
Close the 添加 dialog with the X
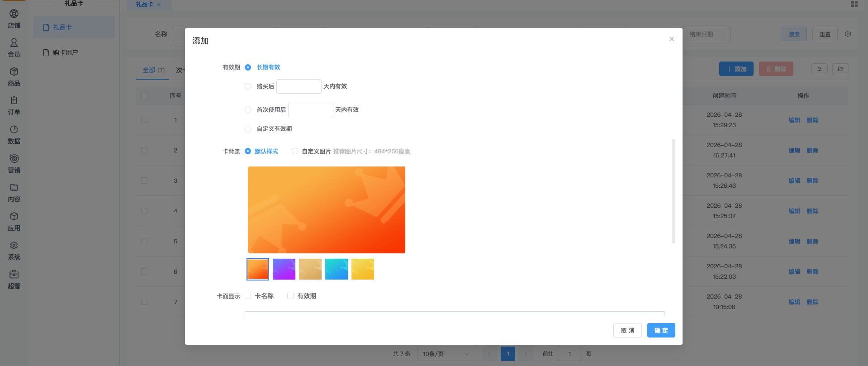672,39
